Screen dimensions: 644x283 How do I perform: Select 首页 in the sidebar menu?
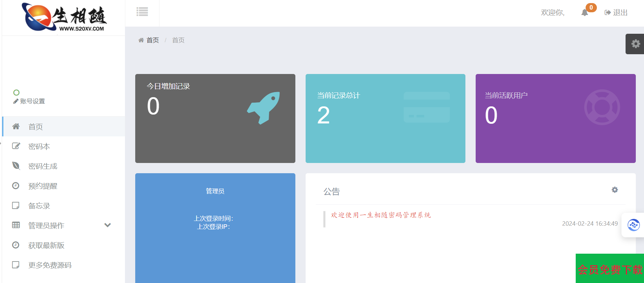(36, 127)
